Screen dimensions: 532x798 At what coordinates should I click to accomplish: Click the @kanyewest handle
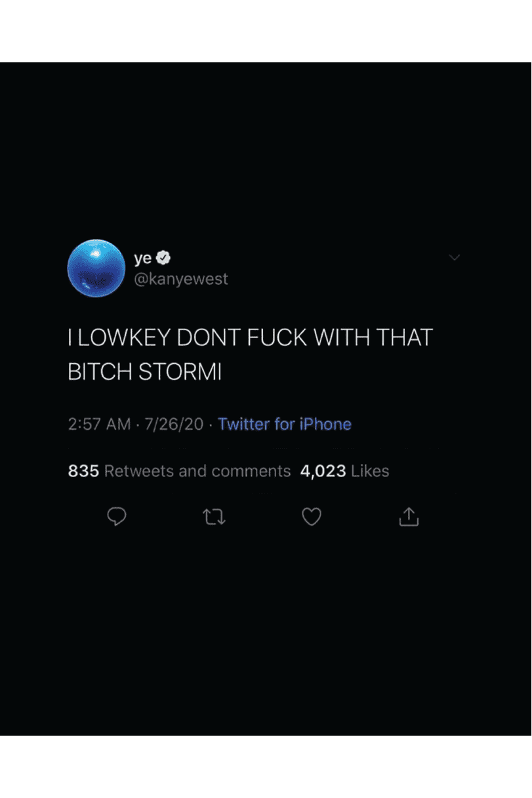[181, 279]
